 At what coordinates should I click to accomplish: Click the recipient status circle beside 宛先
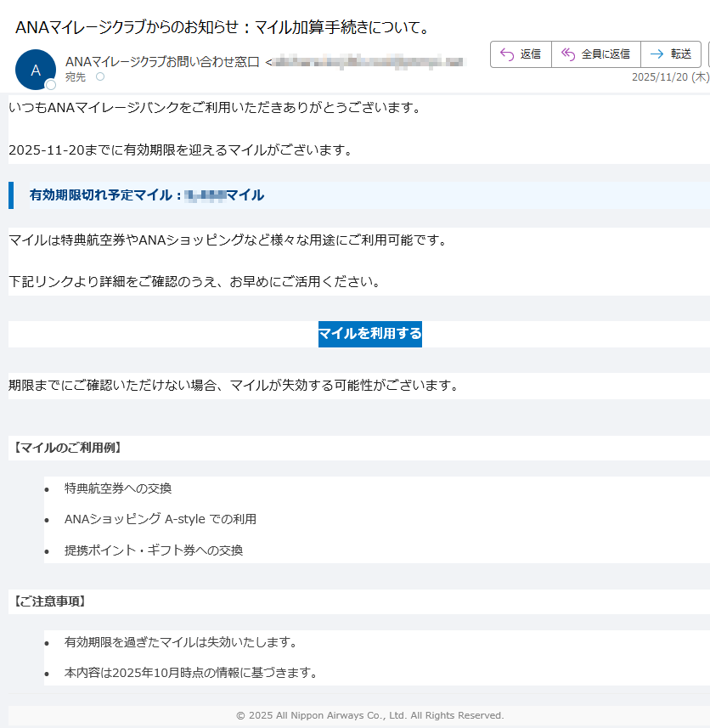[100, 77]
